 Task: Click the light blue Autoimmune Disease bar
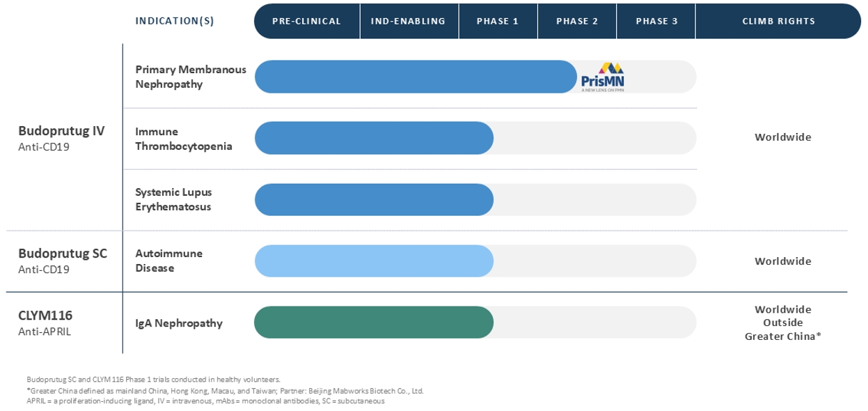point(374,261)
